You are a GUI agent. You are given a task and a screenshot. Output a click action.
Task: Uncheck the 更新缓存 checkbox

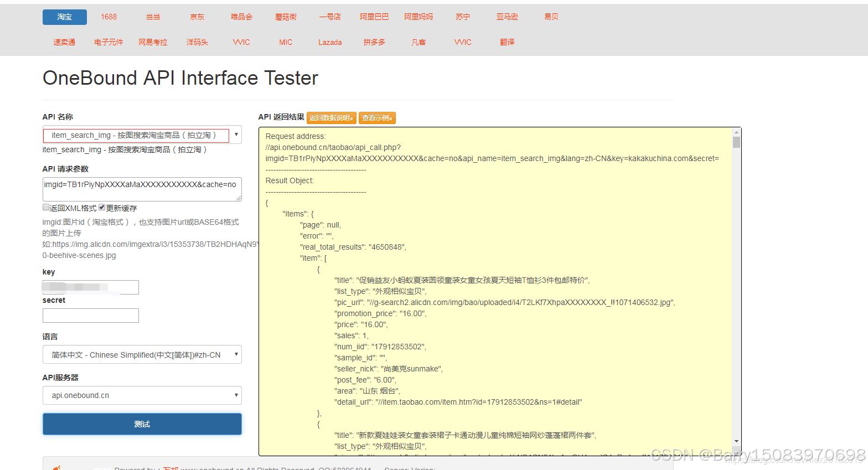click(102, 208)
